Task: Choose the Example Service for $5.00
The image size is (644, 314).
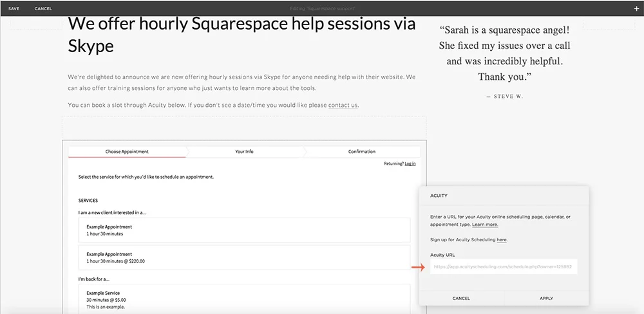Action: point(244,299)
